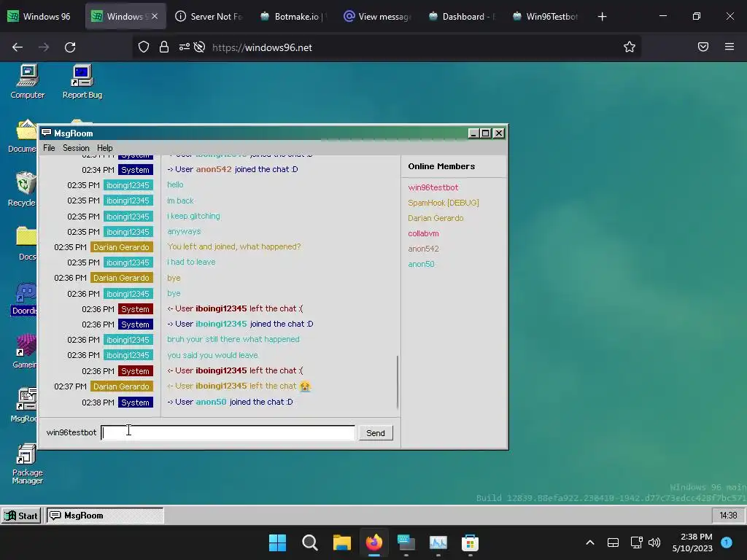Select collabvm in Online Members

tap(423, 233)
